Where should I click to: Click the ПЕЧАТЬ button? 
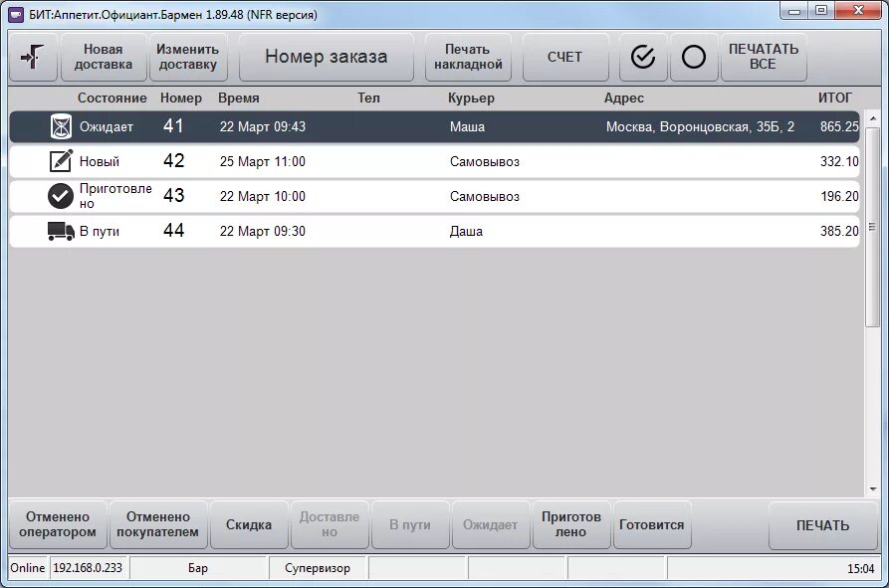coord(822,524)
